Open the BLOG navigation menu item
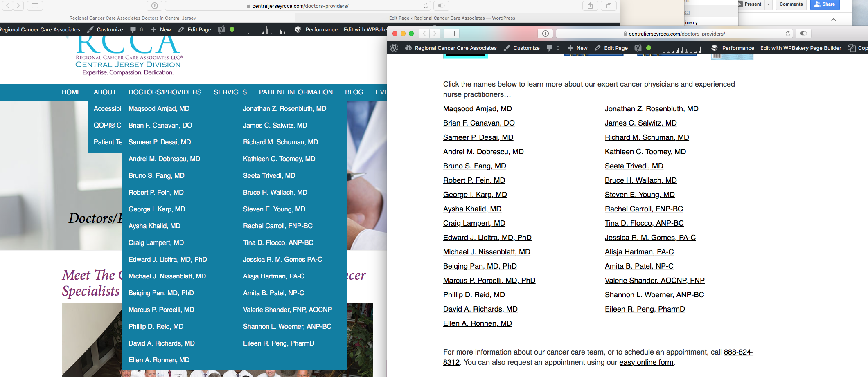 point(354,92)
